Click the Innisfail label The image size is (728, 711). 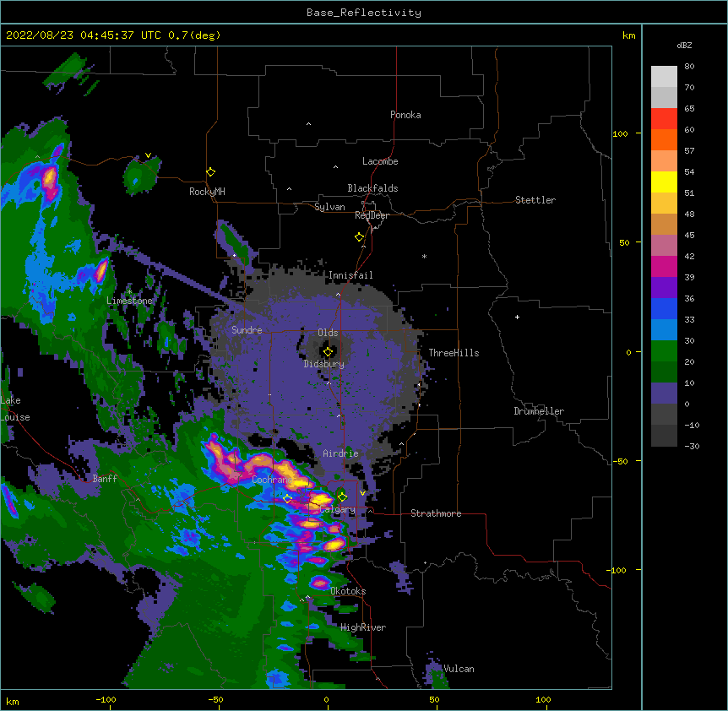click(350, 275)
